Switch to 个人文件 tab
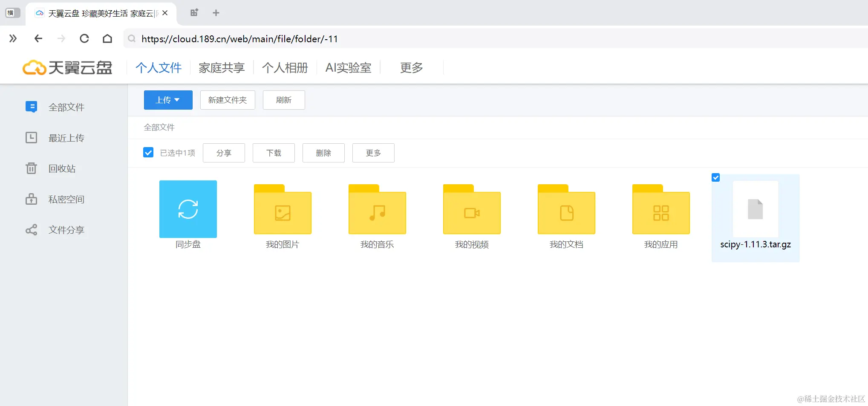The width and height of the screenshot is (868, 406). pos(159,67)
